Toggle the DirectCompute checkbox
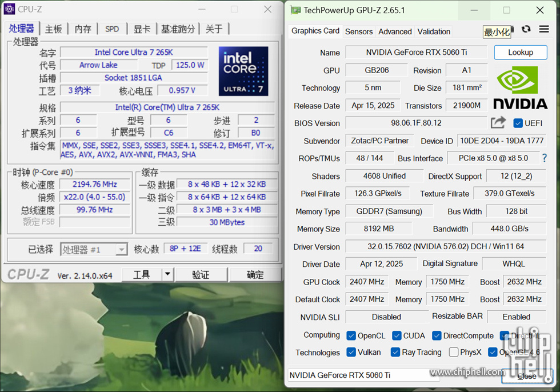The image size is (560, 392). [437, 335]
